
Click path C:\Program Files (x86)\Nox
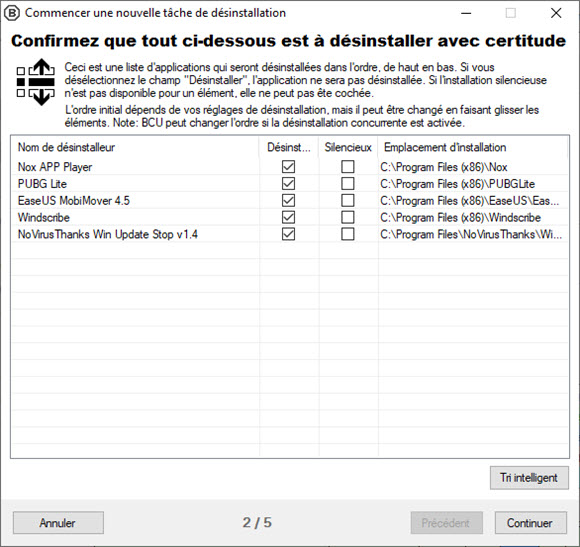pyautogui.click(x=444, y=167)
